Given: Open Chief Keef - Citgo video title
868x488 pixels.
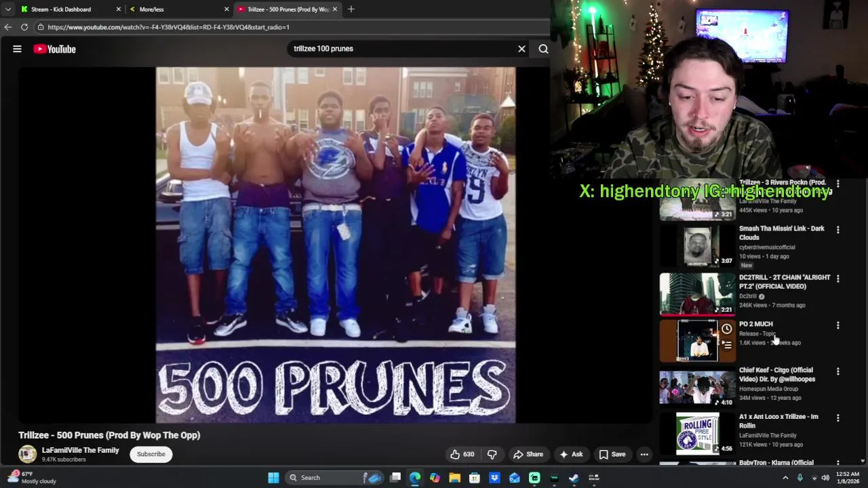Looking at the screenshot, I should pyautogui.click(x=777, y=375).
